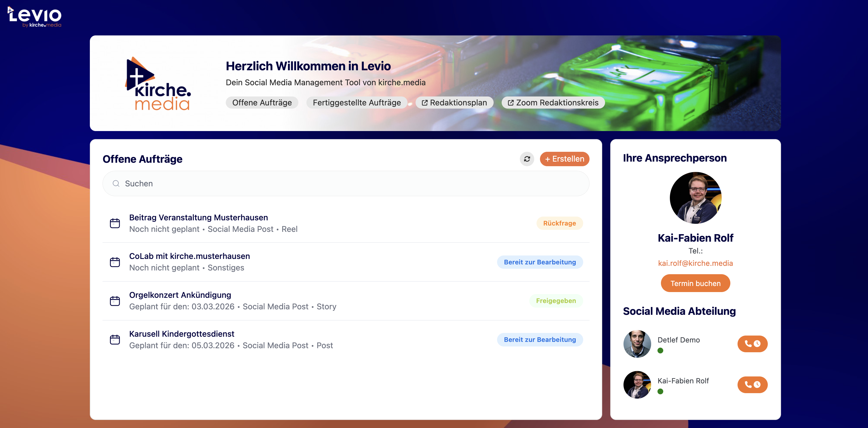Click the Erstellen button
Screen dimensions: 868x428
[564, 159]
